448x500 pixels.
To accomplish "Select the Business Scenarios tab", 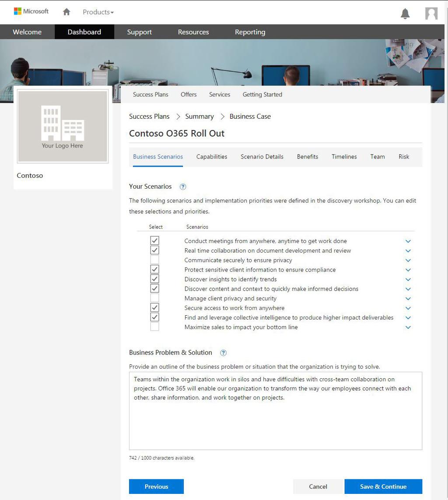I will click(158, 157).
